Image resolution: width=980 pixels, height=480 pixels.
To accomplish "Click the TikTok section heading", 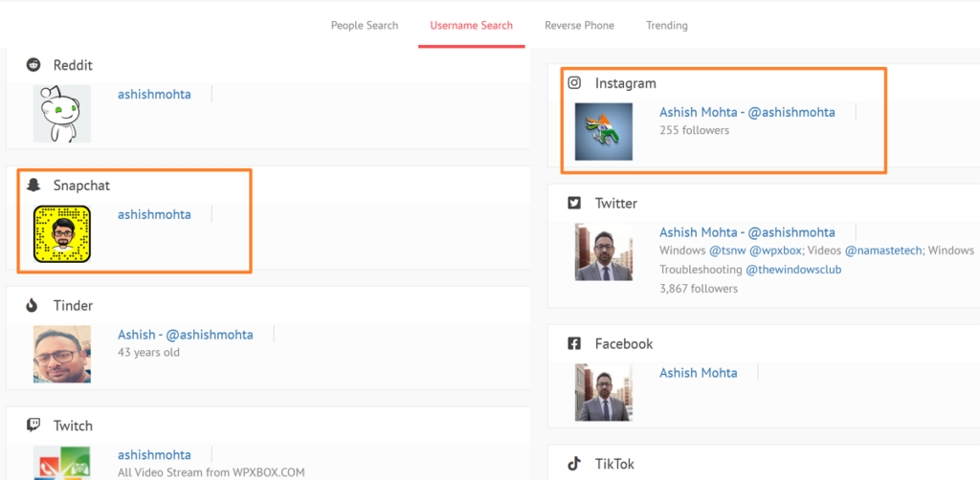I will 614,464.
